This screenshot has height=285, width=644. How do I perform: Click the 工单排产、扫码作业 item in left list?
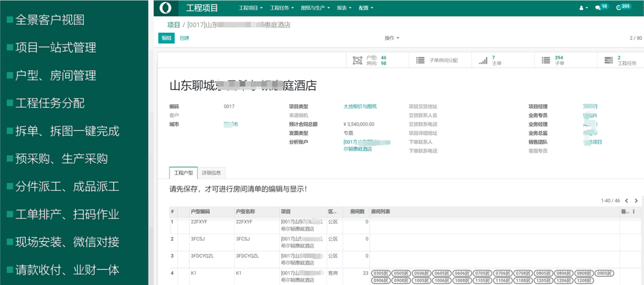pos(68,214)
